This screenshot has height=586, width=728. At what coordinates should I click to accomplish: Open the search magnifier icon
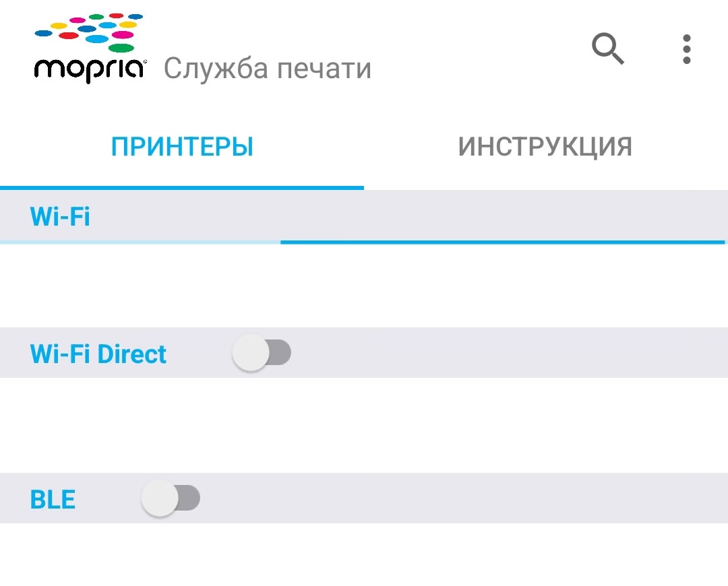point(608,49)
